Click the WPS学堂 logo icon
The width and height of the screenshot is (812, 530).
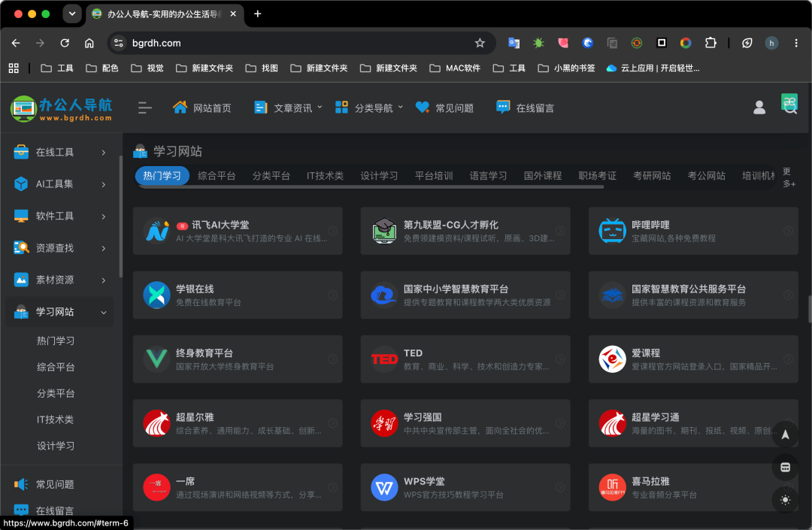point(384,488)
